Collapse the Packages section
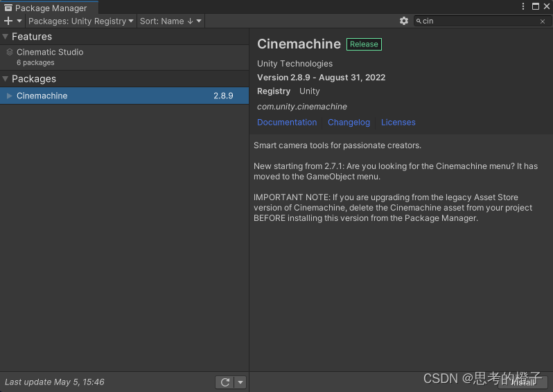 click(x=6, y=79)
